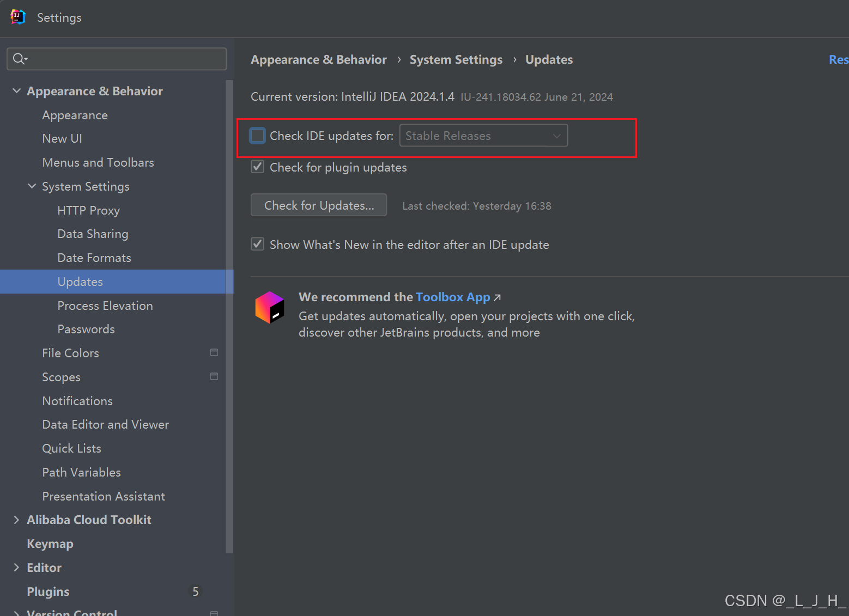
Task: Select Path Variables settings
Action: pyautogui.click(x=82, y=473)
